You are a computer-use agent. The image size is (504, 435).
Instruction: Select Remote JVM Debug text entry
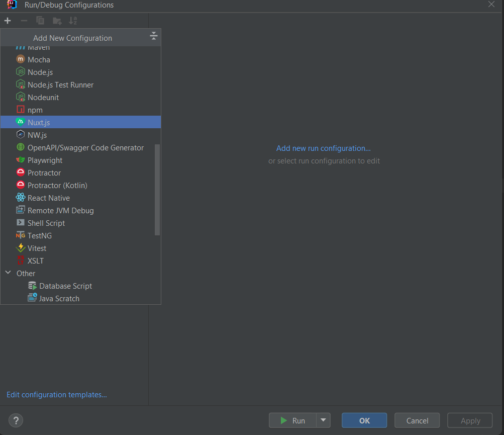[60, 210]
